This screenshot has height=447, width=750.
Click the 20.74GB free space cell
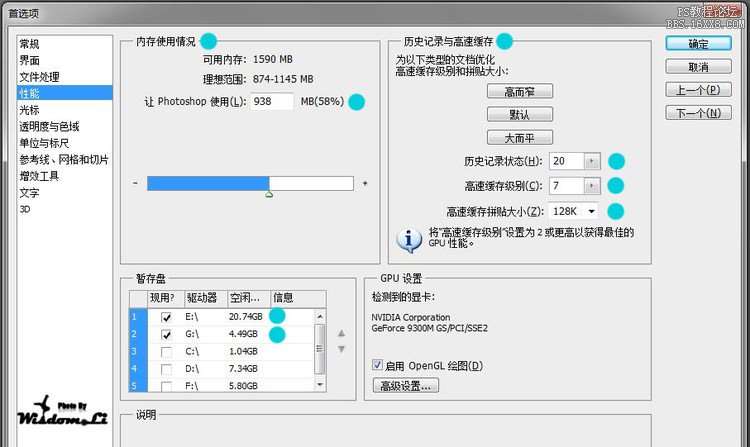click(245, 317)
